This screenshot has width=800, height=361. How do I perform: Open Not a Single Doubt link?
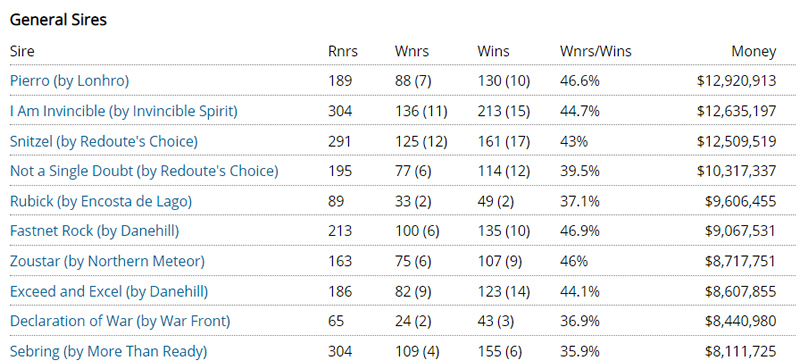pyautogui.click(x=144, y=171)
